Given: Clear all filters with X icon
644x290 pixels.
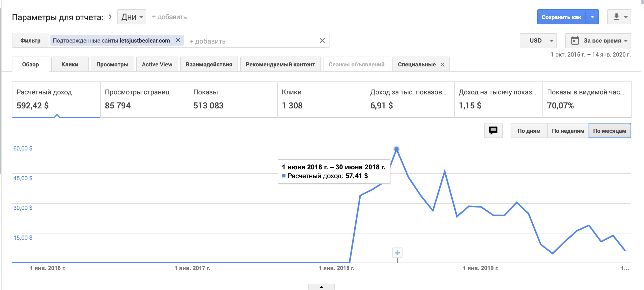Looking at the screenshot, I should pyautogui.click(x=322, y=40).
